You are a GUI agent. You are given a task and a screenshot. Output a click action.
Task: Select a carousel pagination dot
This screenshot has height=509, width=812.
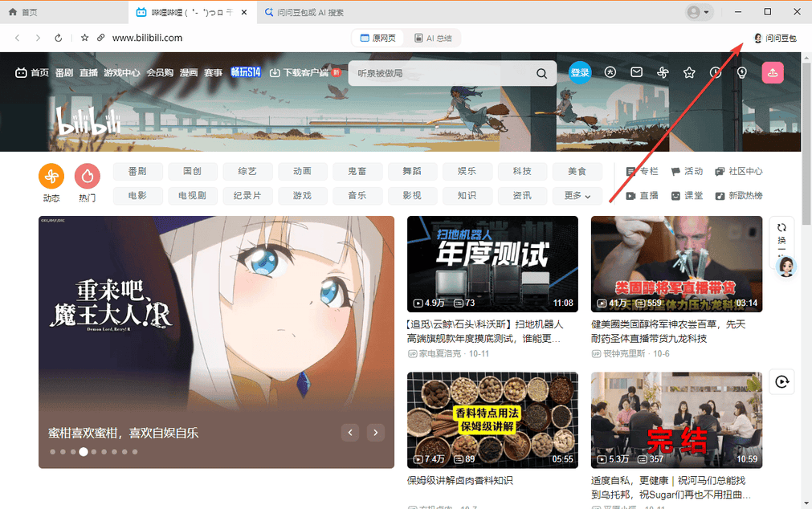coord(84,451)
